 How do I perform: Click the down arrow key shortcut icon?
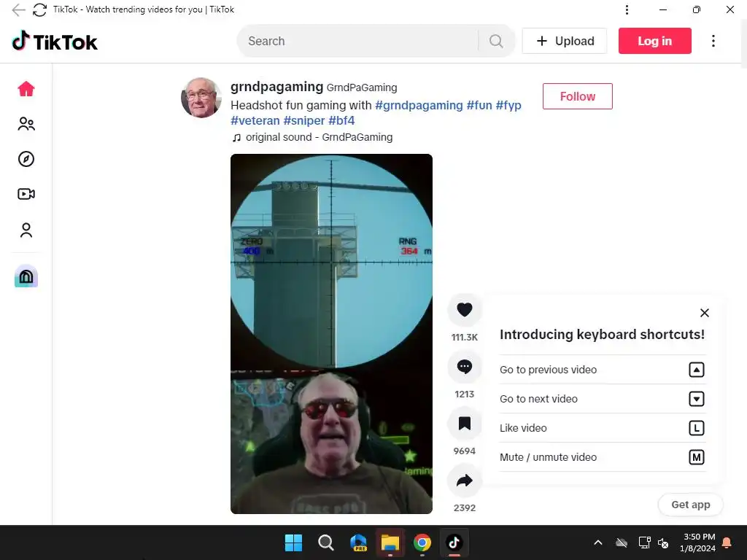[x=697, y=399]
